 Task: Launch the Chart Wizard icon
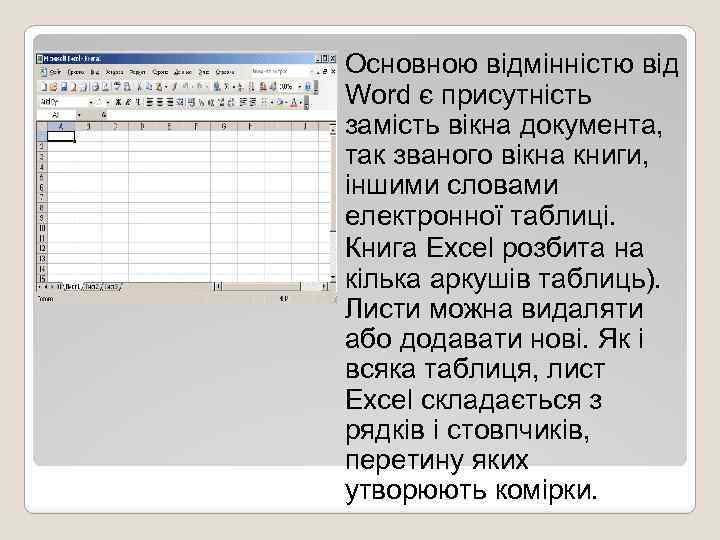tap(263, 87)
